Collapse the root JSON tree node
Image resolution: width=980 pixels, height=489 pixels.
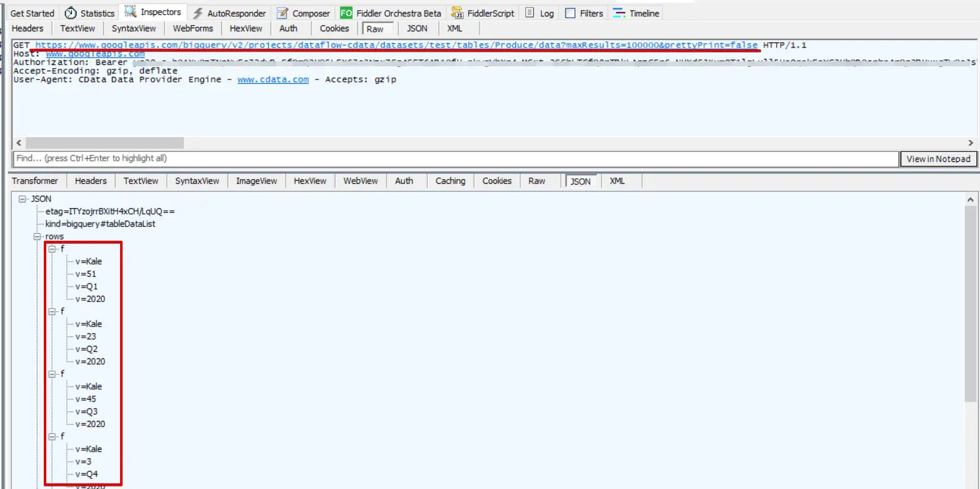click(23, 199)
